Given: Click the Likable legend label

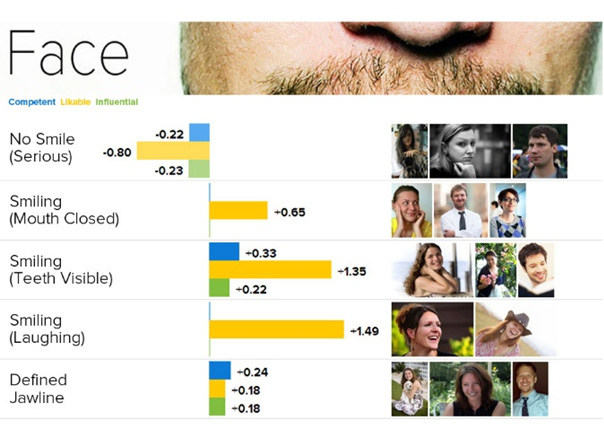Looking at the screenshot, I should (76, 102).
